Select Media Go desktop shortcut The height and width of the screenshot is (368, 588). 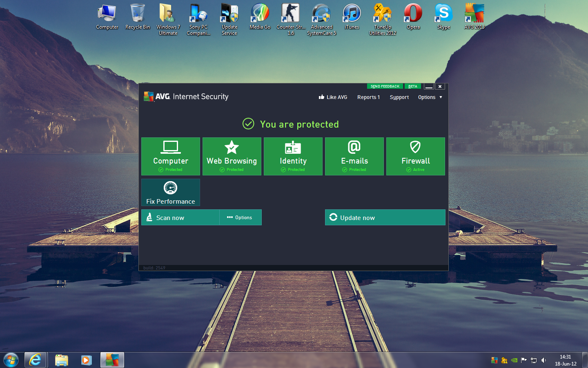(x=260, y=17)
